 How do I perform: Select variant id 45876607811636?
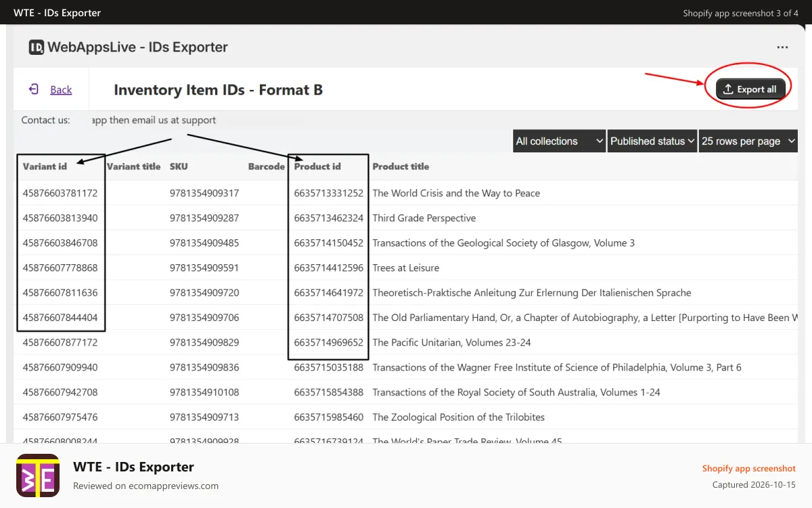click(60, 293)
